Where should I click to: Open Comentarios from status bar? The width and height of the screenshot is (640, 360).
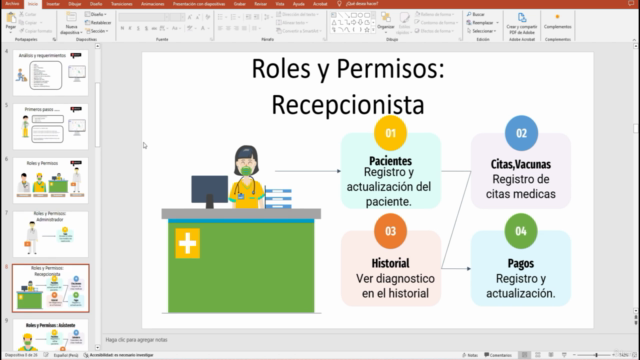(498, 355)
